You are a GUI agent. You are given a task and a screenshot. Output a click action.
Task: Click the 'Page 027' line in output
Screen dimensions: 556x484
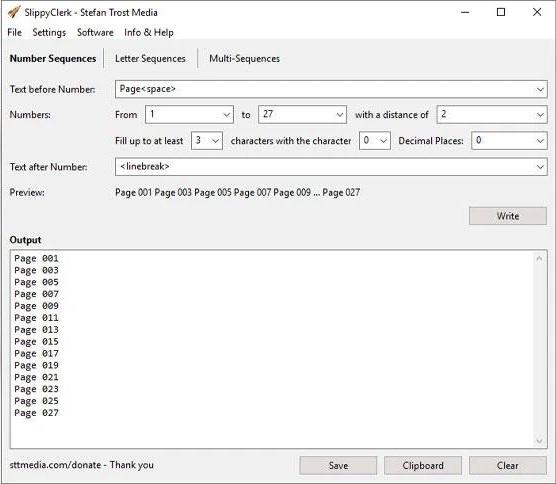pos(36,413)
